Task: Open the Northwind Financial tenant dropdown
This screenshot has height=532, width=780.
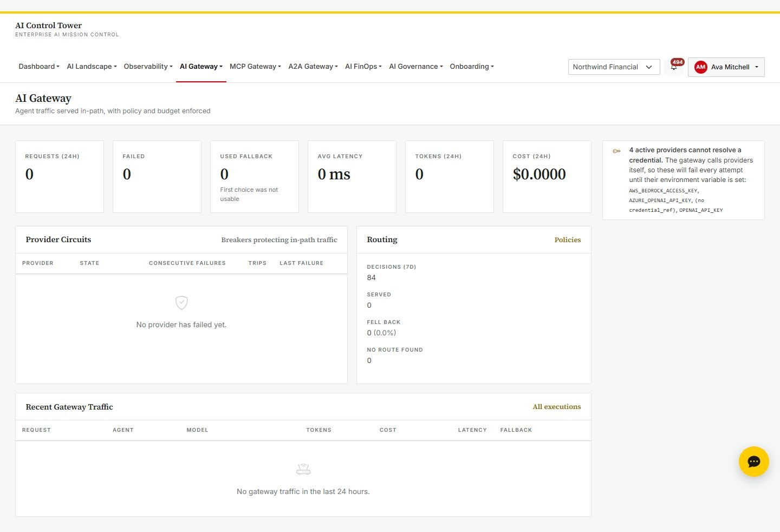Action: (614, 67)
